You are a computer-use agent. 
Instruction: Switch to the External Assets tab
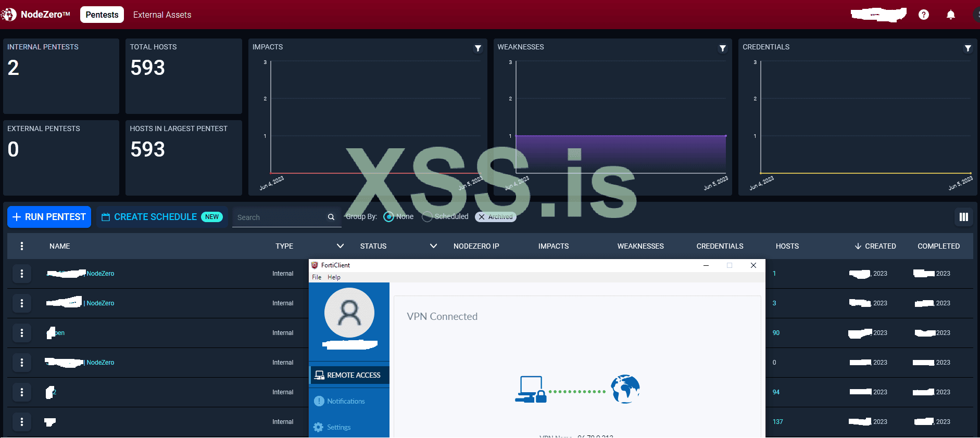(162, 15)
